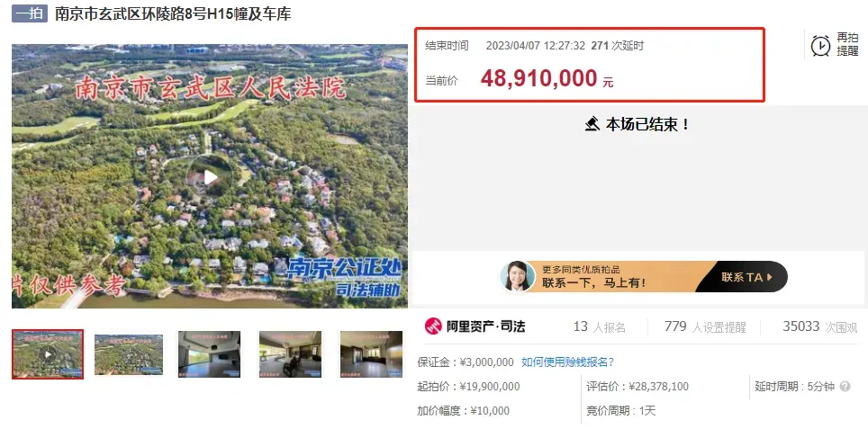Select the third interior room thumbnail

point(209,354)
